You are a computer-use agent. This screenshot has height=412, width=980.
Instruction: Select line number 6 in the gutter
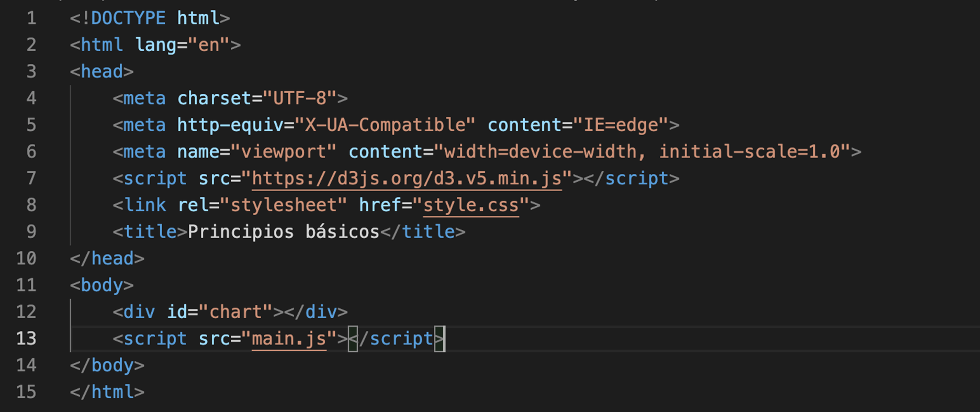click(31, 152)
